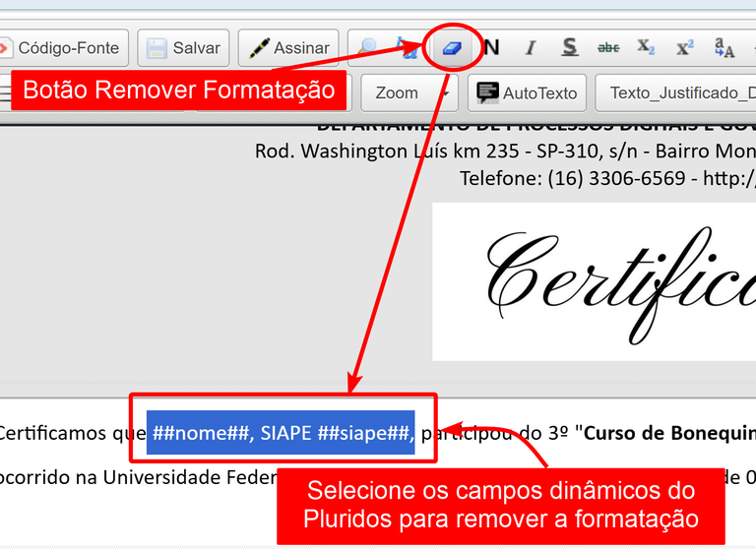Click the Remover Formatação eraser icon
This screenshot has width=756, height=549.
coord(452,48)
